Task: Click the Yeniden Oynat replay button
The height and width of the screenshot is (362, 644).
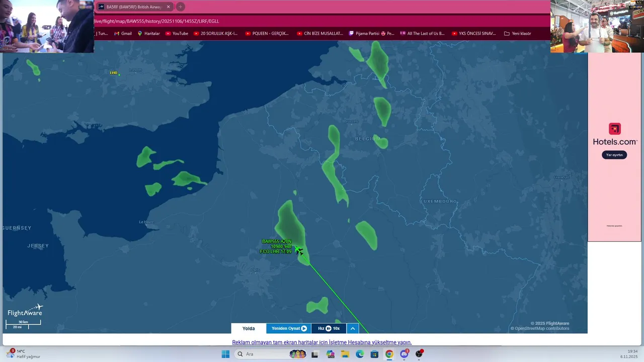Action: [x=289, y=328]
